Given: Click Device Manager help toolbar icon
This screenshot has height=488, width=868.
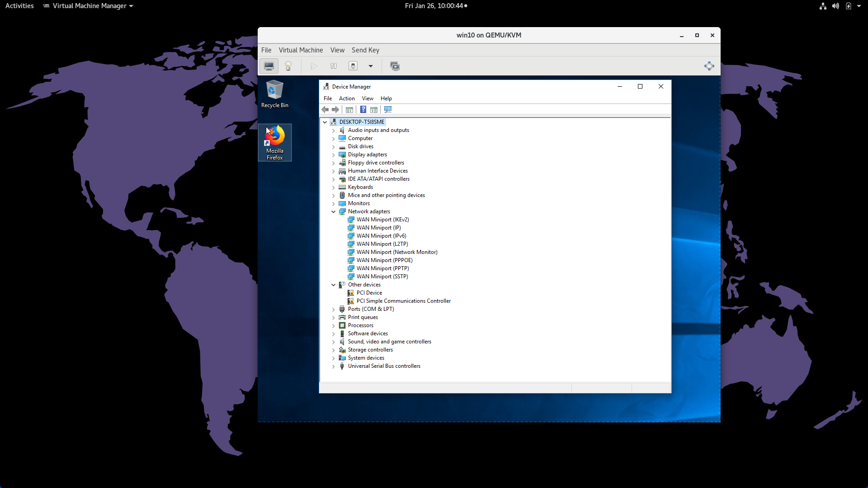Looking at the screenshot, I should (363, 110).
